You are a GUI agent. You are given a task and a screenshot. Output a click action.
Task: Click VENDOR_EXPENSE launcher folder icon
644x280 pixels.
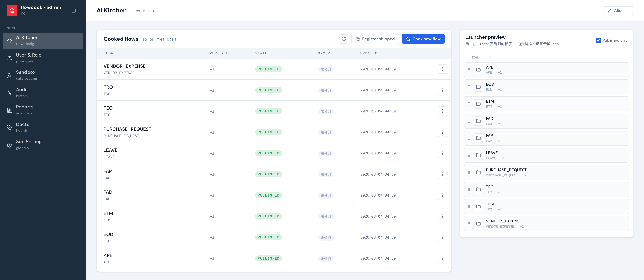coord(478,224)
